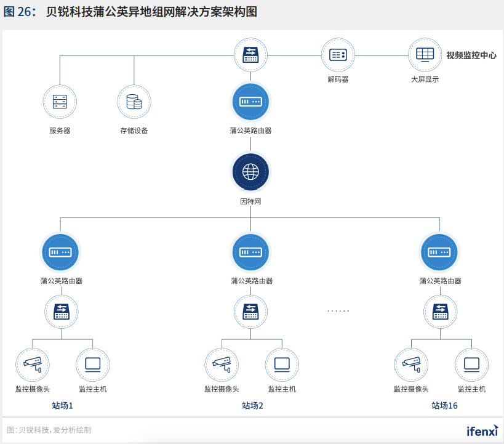Select the 监控主机 monitor host icon in 站场16
The height and width of the screenshot is (444, 504).
tap(471, 364)
